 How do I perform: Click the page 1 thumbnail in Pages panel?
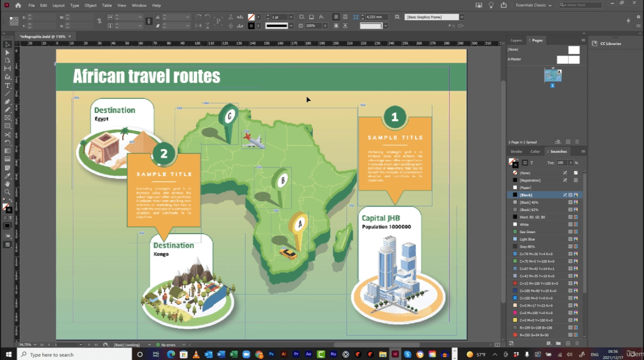[552, 76]
